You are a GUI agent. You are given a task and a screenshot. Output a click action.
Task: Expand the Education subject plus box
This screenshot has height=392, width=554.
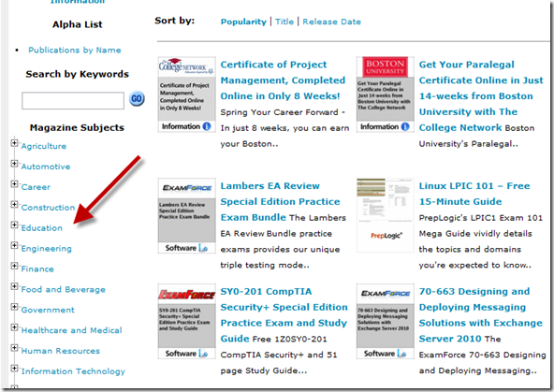pyautogui.click(x=14, y=225)
